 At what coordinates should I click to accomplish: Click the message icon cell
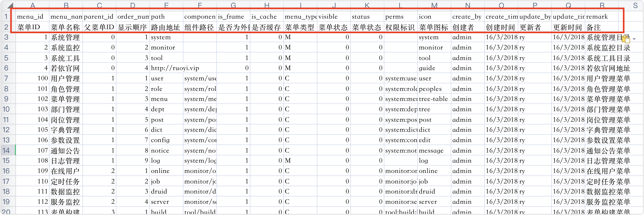[x=434, y=150]
